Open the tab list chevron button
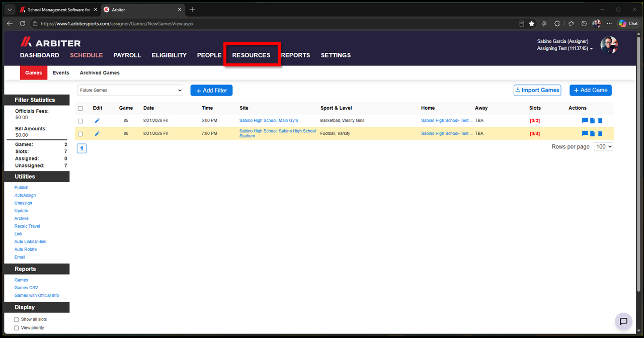The image size is (644, 338). click(10, 10)
